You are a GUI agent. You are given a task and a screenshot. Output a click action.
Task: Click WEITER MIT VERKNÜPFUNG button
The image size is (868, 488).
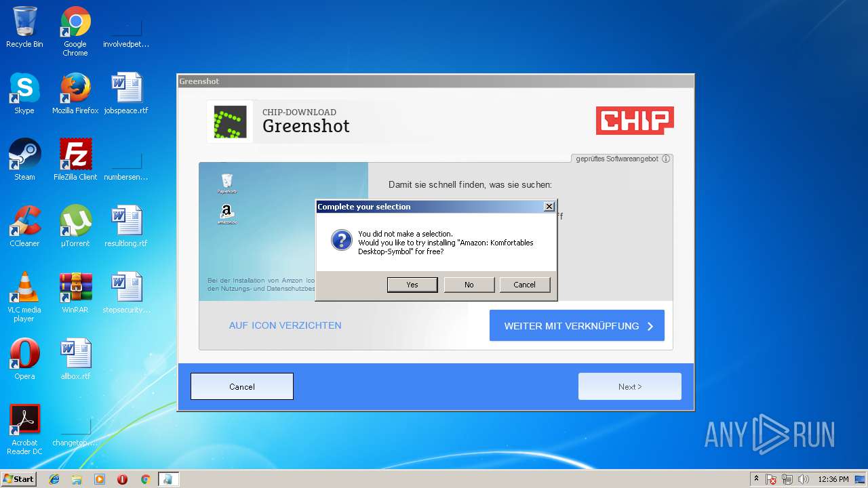[x=577, y=326]
